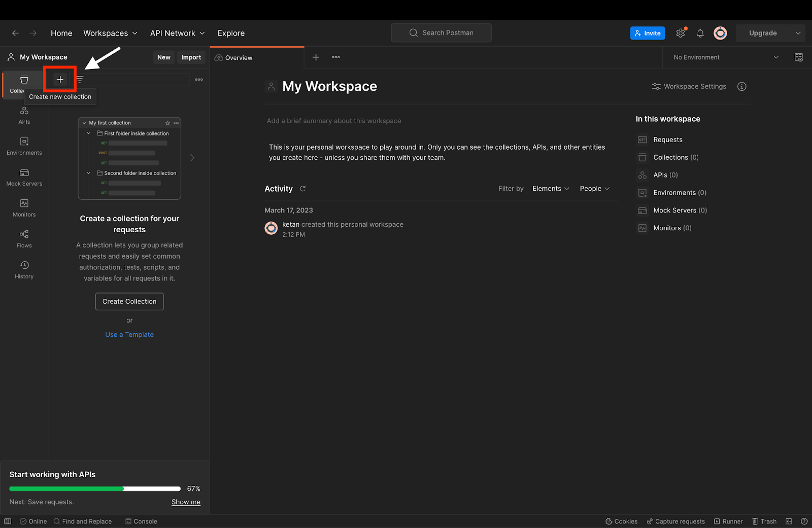Open the Settings gear icon
The height and width of the screenshot is (528, 812).
click(681, 33)
